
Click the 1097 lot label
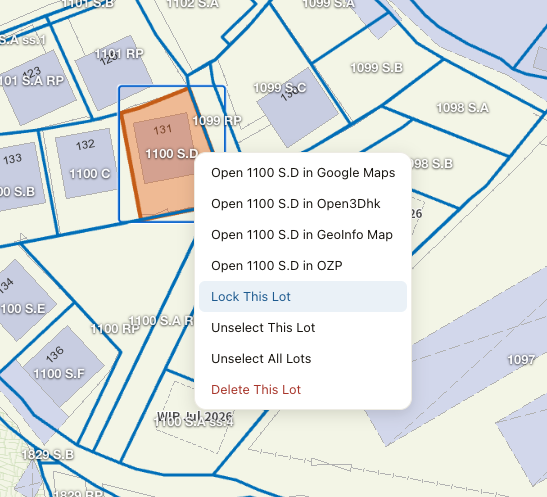click(x=521, y=360)
